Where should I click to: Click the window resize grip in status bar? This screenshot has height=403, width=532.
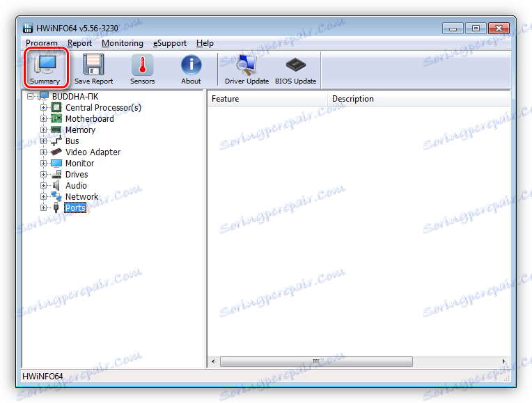coord(506,378)
